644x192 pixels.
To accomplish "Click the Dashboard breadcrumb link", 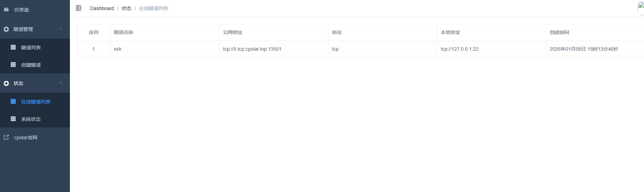I will pyautogui.click(x=102, y=8).
